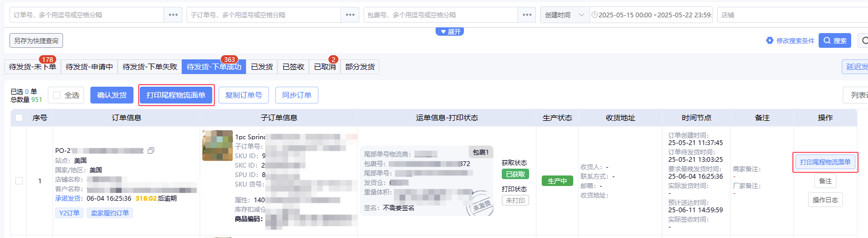
Task: Open the ellipsis menu of the 子订单号 field
Action: (350, 15)
